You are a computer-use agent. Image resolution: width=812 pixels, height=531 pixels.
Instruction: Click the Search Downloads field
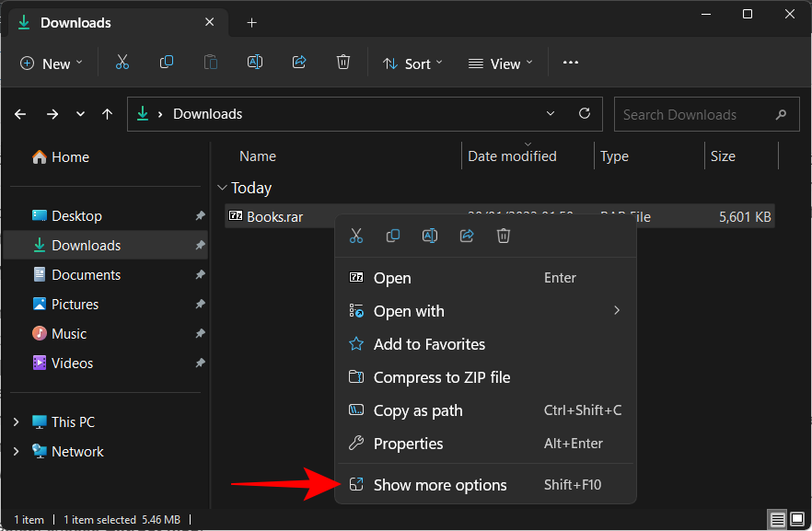[690, 115]
